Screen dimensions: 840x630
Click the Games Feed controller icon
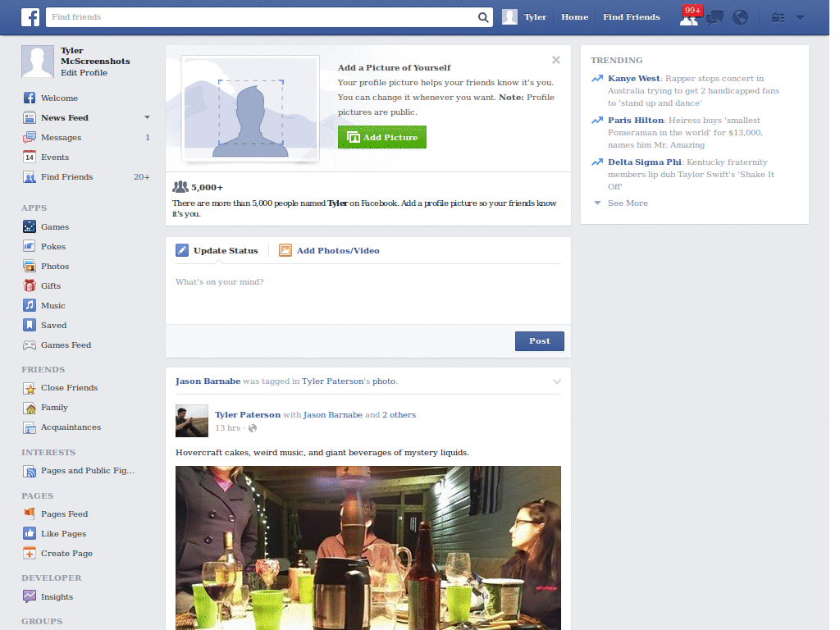click(x=30, y=345)
